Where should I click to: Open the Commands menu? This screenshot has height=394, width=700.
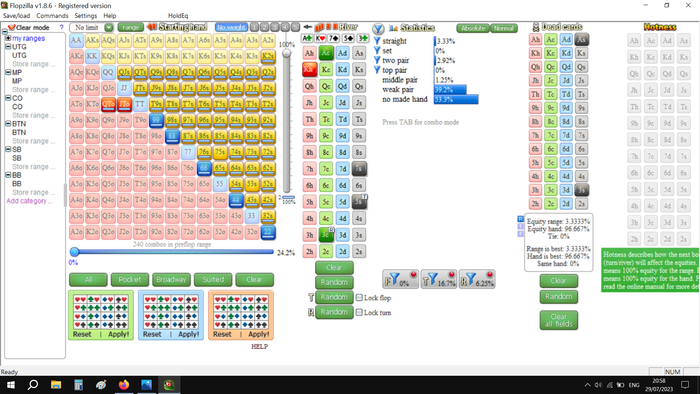point(52,16)
